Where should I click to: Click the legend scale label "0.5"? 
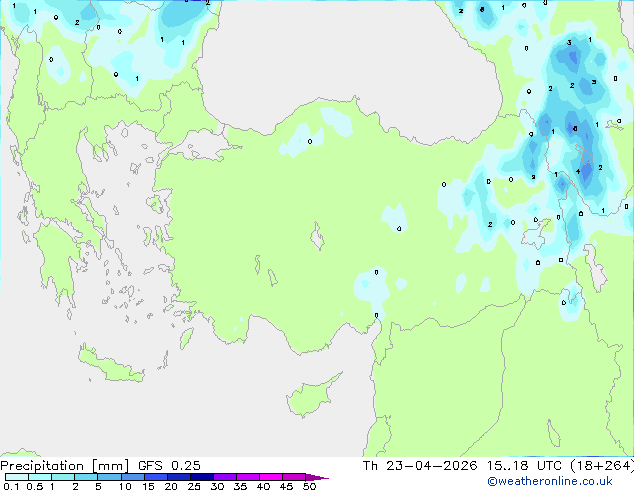point(34,486)
